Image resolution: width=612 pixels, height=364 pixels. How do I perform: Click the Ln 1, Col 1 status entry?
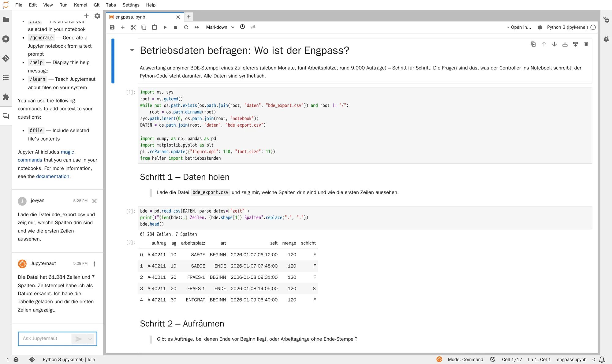[x=539, y=360]
